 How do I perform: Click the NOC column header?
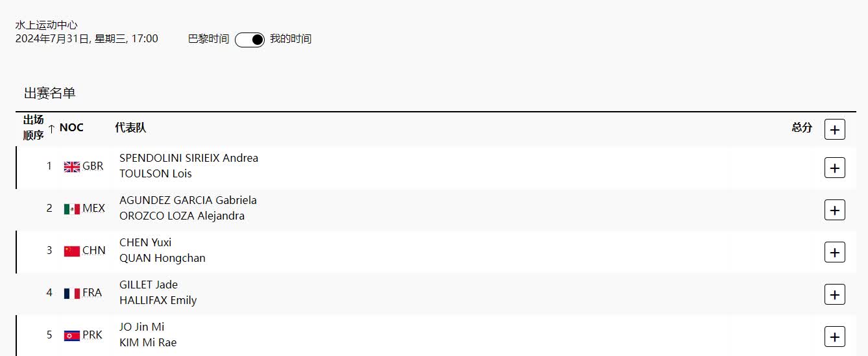click(x=71, y=127)
